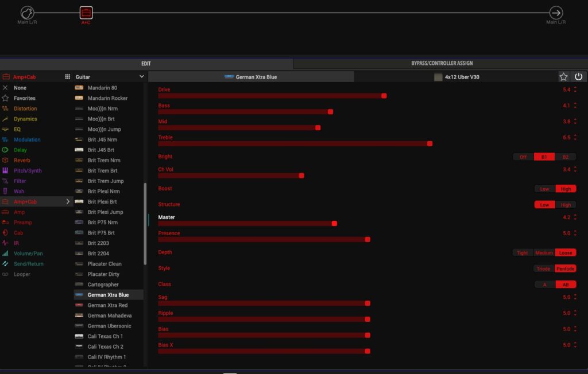Image resolution: width=588 pixels, height=374 pixels.
Task: Switch Style to Triode
Action: pos(543,268)
